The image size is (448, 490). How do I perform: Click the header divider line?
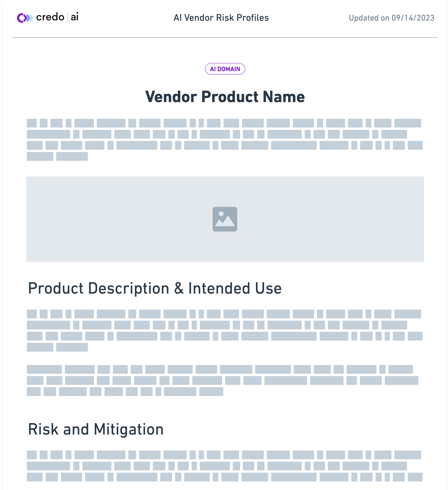click(x=225, y=37)
